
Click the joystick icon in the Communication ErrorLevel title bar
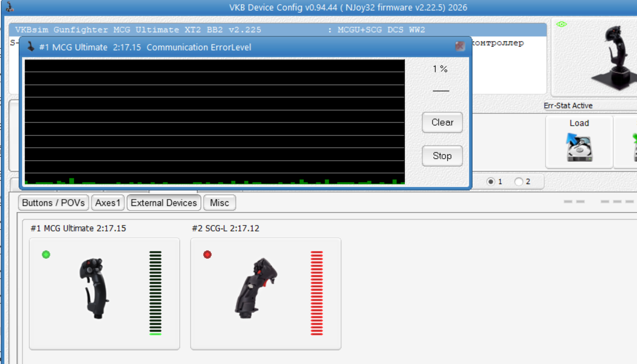point(31,47)
